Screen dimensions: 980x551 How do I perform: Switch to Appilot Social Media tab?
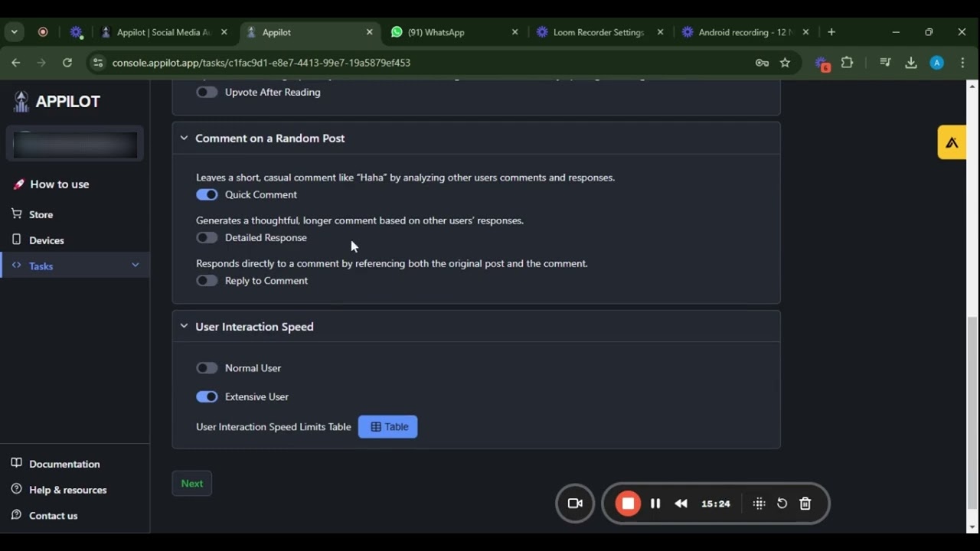(x=164, y=32)
